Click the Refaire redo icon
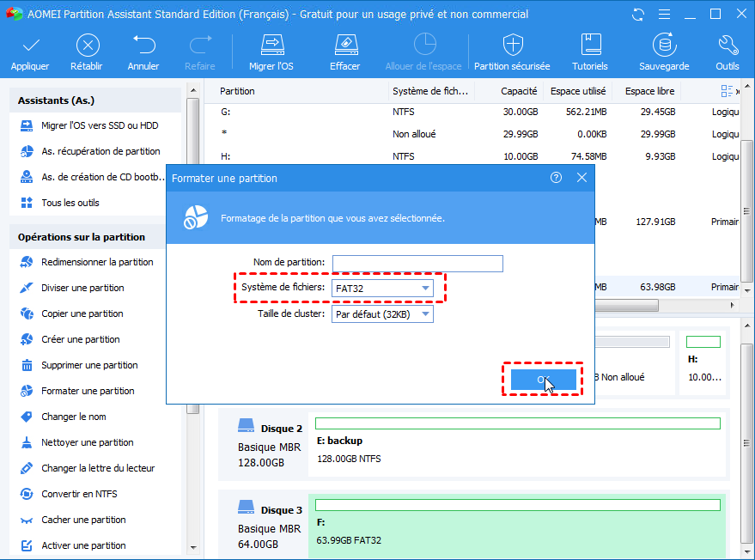This screenshot has height=560, width=755. 200,45
